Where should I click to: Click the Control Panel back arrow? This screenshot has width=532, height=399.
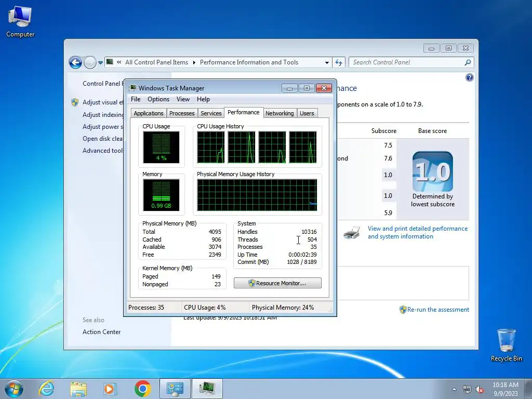click(75, 62)
